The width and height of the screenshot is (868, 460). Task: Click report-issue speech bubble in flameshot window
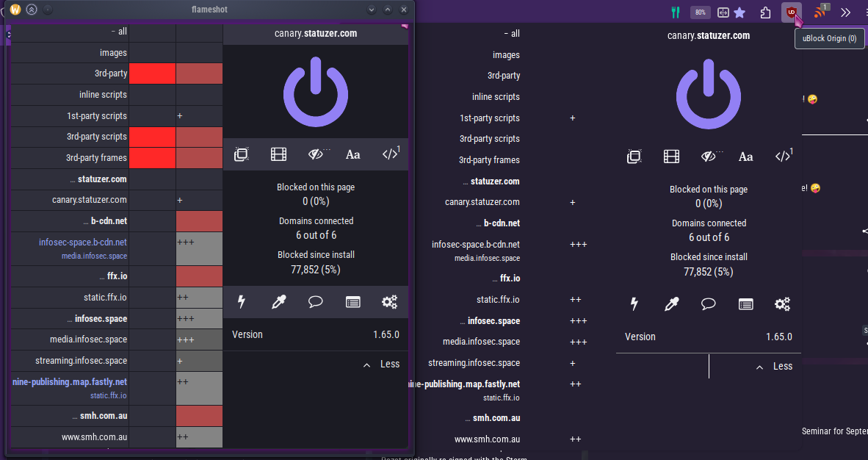316,301
